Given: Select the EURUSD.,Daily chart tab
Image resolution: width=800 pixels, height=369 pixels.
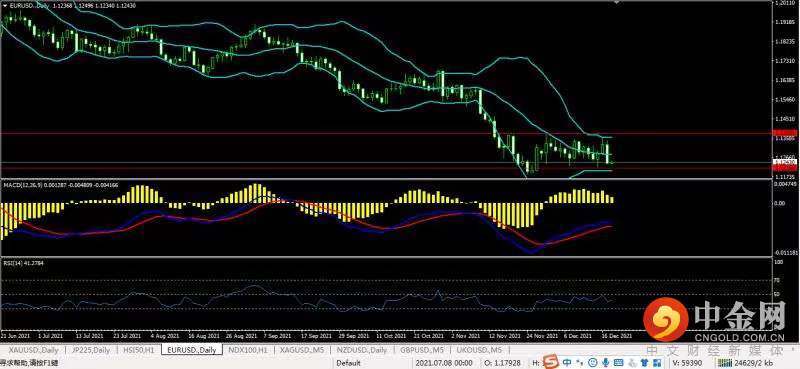Looking at the screenshot, I should 191,350.
